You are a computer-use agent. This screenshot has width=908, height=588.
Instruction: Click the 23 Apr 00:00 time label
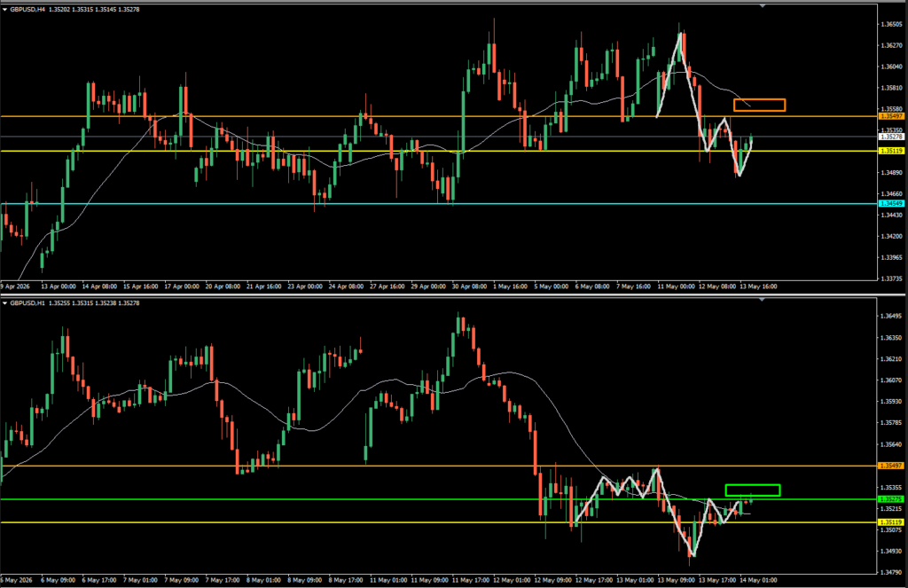pos(305,286)
